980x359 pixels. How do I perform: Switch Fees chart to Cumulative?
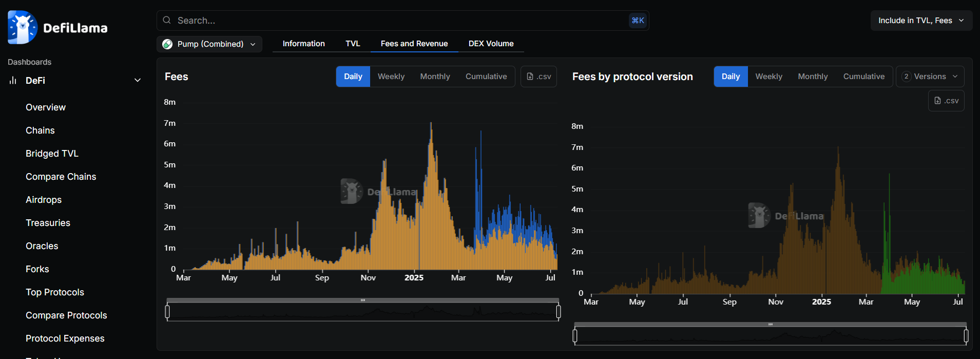point(486,77)
